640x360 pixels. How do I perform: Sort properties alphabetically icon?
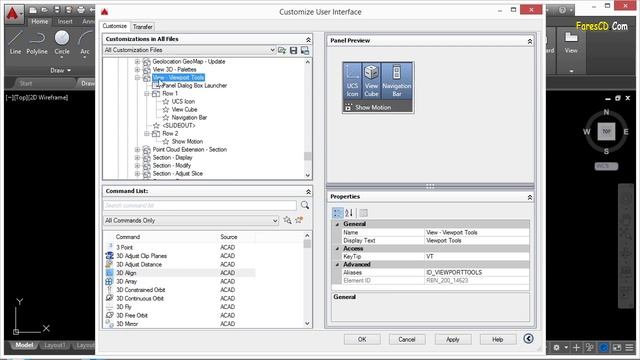coord(349,213)
